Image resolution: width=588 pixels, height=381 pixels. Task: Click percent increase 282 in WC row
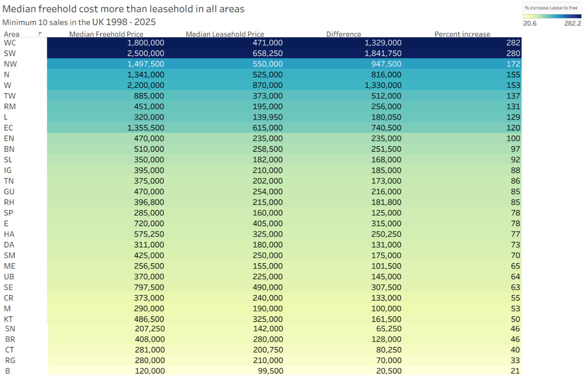[x=514, y=43]
